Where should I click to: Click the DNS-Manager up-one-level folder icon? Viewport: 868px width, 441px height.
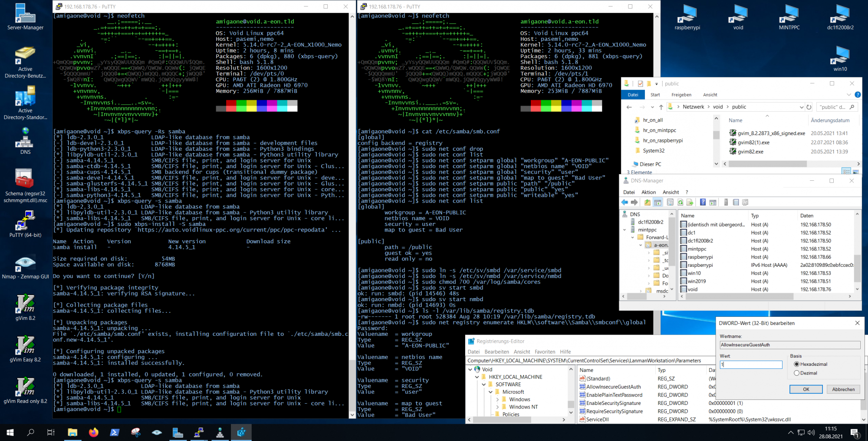pos(647,202)
